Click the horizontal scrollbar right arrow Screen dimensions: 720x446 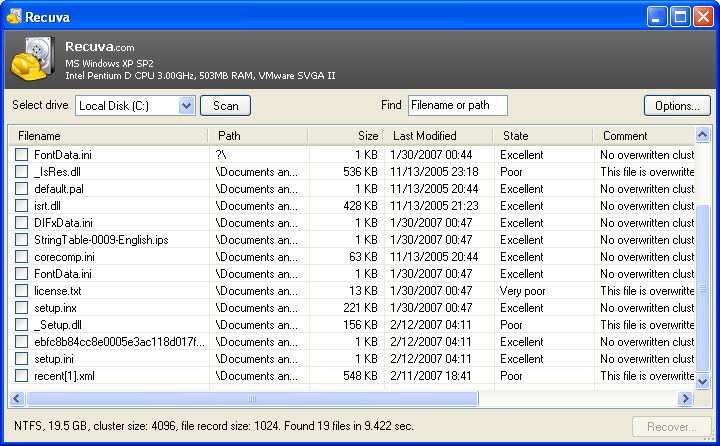(685, 398)
